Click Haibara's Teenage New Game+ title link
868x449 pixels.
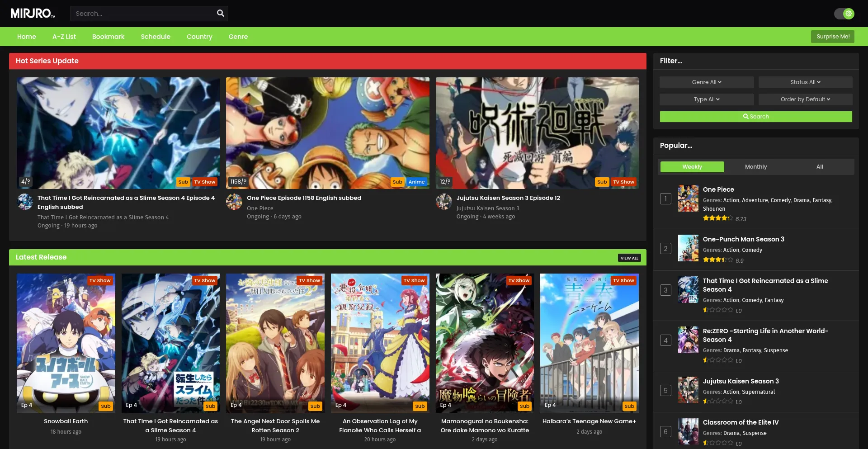click(590, 421)
